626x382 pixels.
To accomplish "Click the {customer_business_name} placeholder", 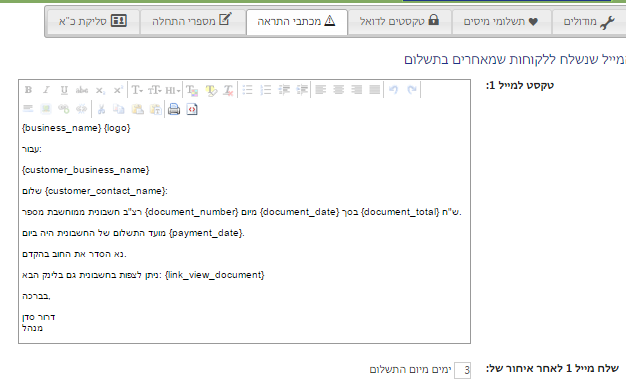I will pyautogui.click(x=86, y=170).
